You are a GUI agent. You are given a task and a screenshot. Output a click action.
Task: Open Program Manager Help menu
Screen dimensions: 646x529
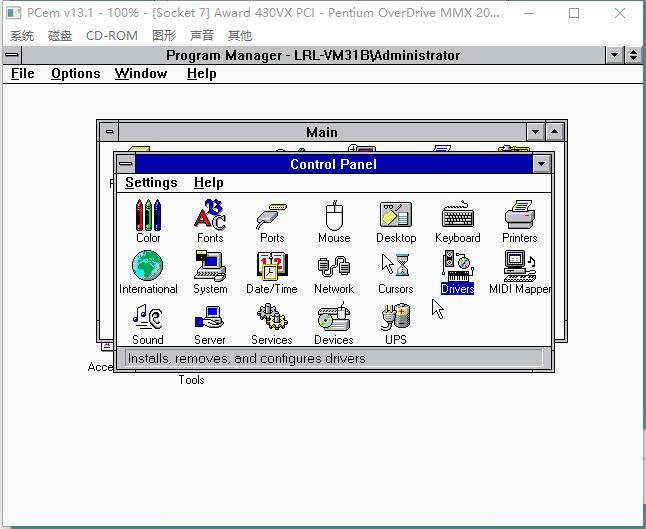click(201, 74)
